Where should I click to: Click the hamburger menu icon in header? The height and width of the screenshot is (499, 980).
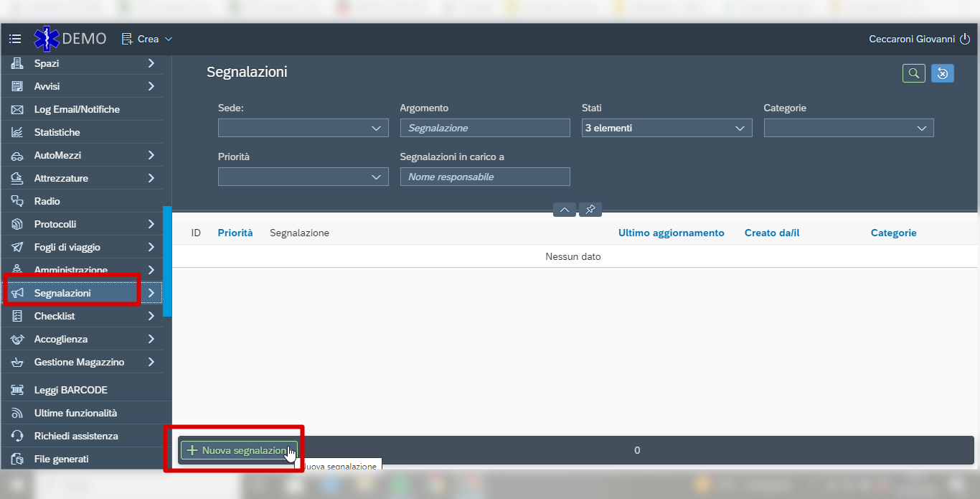point(15,39)
